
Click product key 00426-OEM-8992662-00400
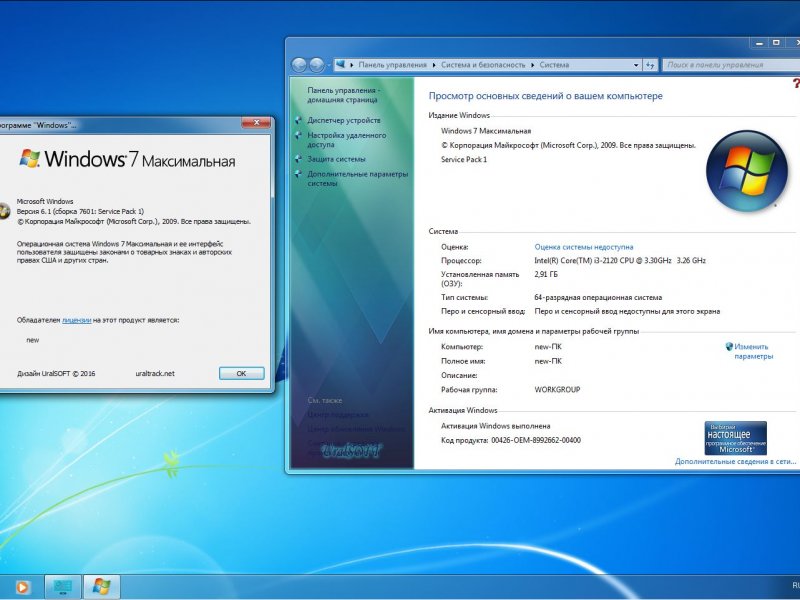[536, 440]
